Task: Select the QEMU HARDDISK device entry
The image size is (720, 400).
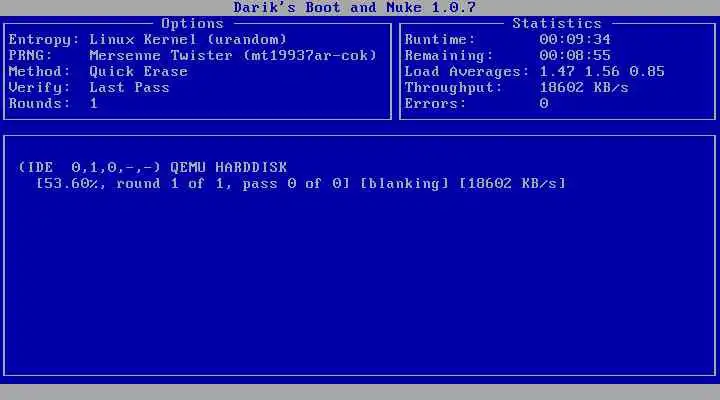Action: [x=228, y=167]
